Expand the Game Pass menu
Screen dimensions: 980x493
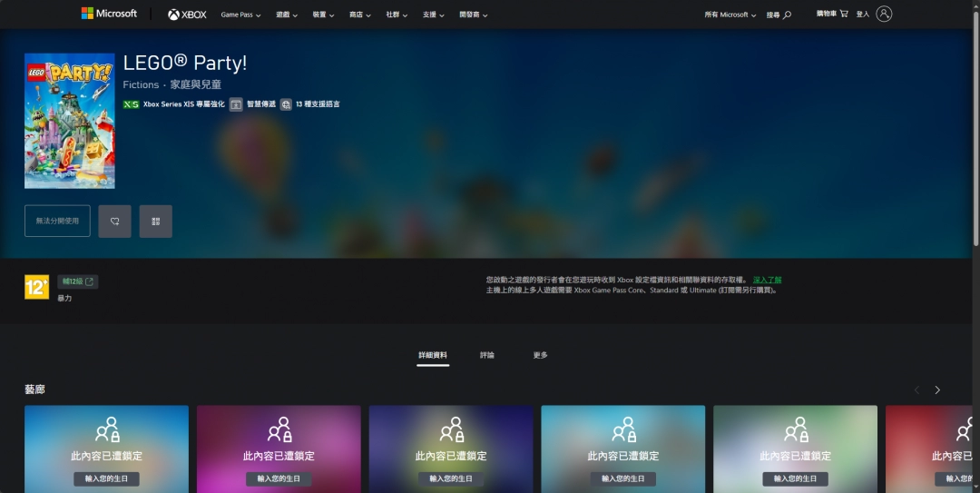(240, 15)
